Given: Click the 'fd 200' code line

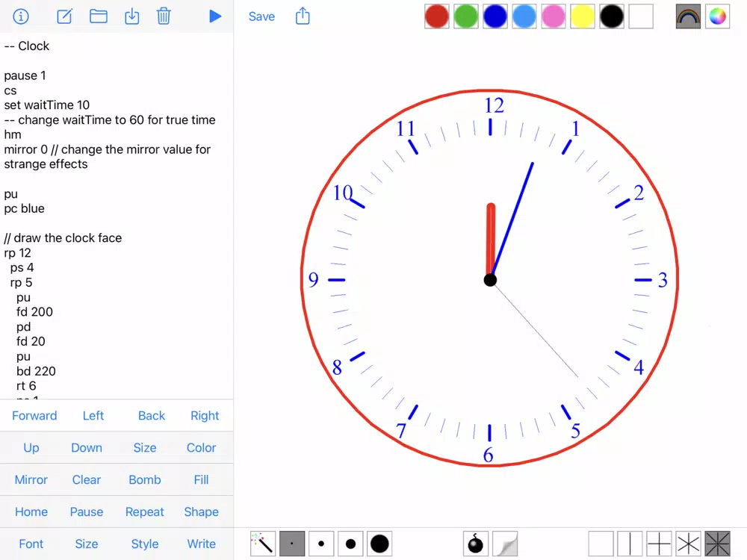Looking at the screenshot, I should (x=34, y=312).
